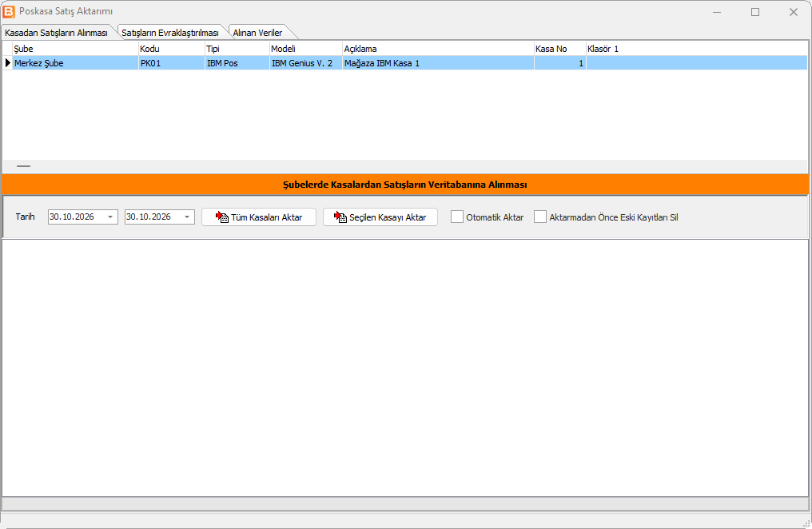Select the PK01 code cell

171,63
